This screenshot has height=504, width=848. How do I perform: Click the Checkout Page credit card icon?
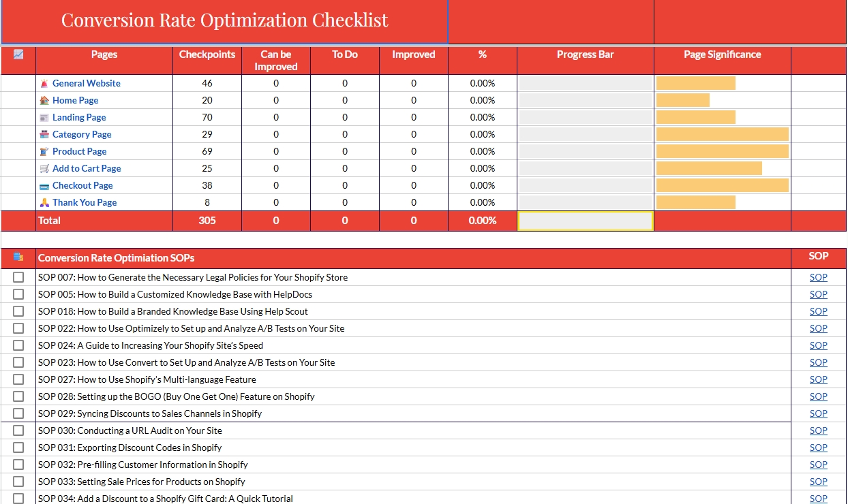(x=44, y=185)
